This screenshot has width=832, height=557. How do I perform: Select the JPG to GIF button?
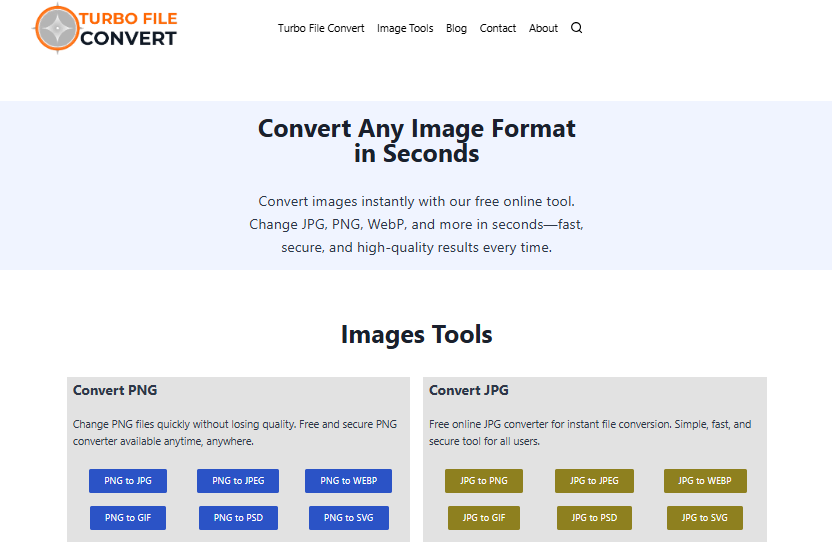[x=484, y=518]
